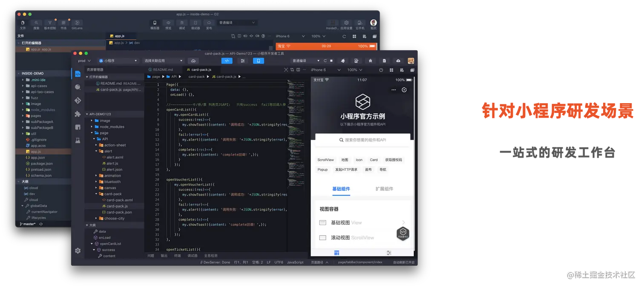Open the iPhone 6 device dropdown in front window
The width and height of the screenshot is (644, 288).
[x=325, y=70]
